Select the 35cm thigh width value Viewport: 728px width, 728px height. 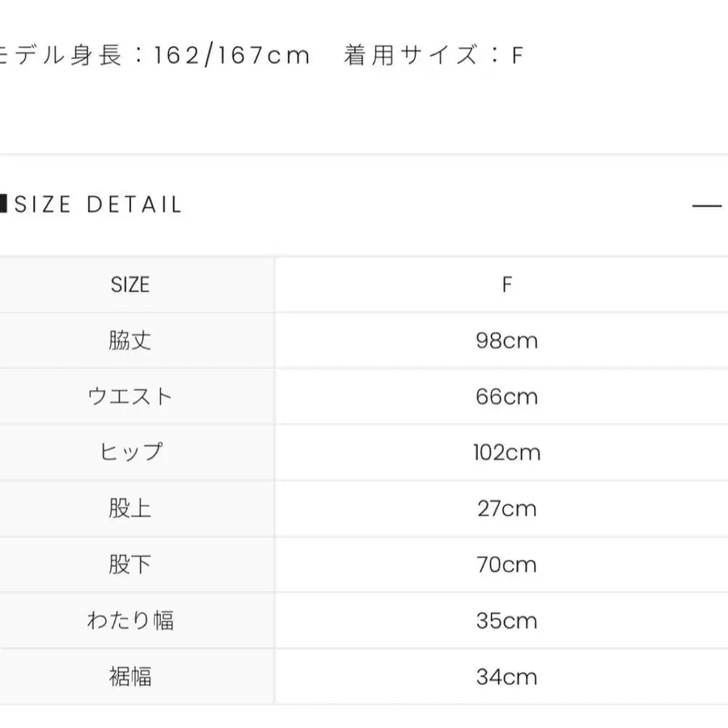(x=507, y=620)
